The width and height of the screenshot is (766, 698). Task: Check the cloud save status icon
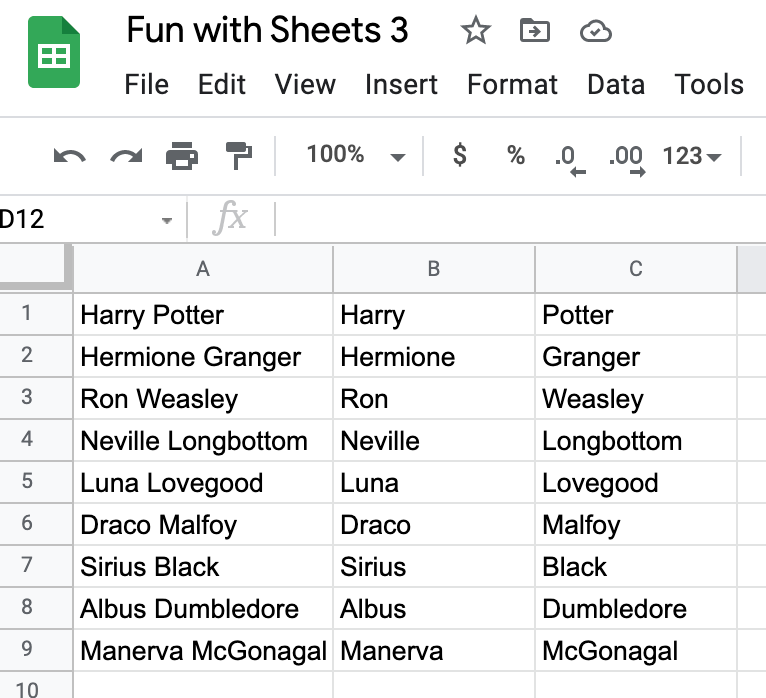pyautogui.click(x=595, y=32)
